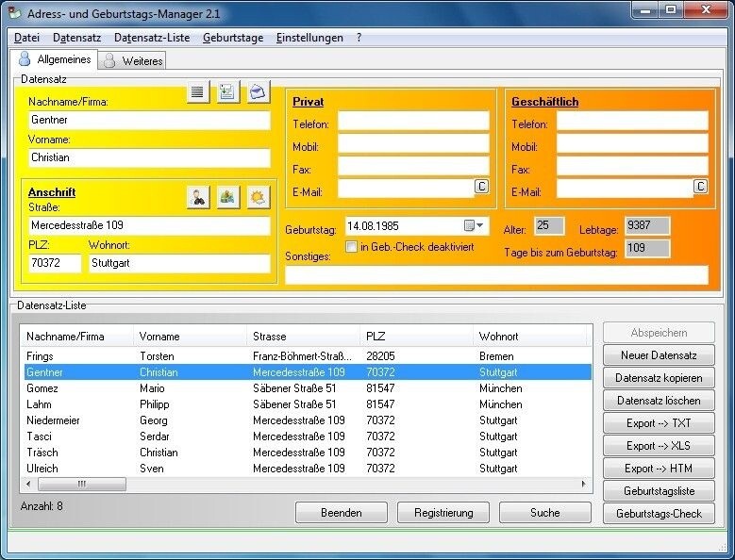Click the open envelope mail icon button
This screenshot has height=560, width=735.
point(258,91)
